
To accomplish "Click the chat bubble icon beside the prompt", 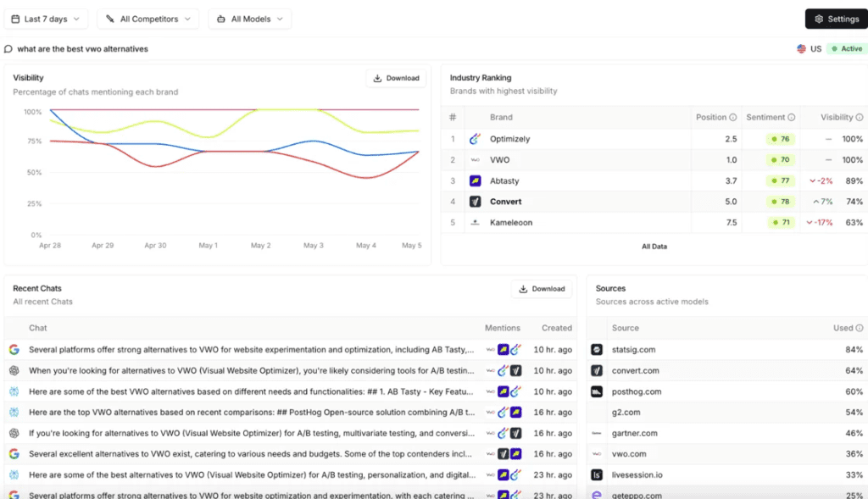I will click(8, 48).
